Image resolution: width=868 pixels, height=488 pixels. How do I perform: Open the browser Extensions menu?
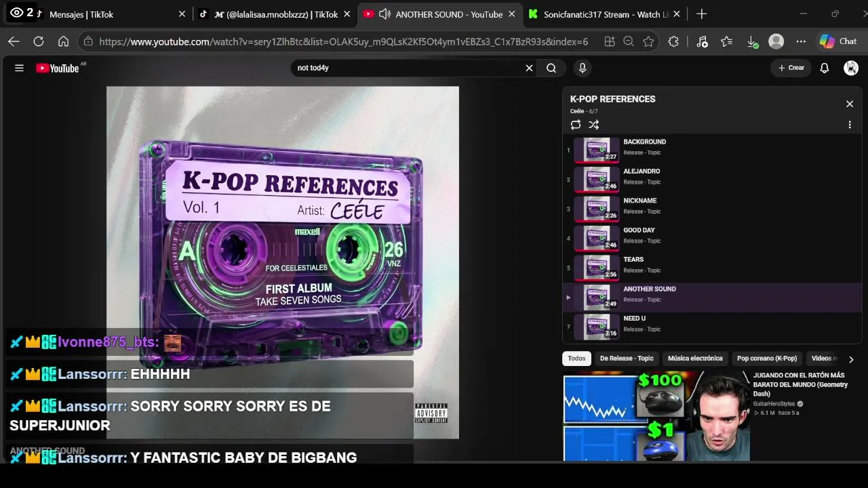point(673,41)
